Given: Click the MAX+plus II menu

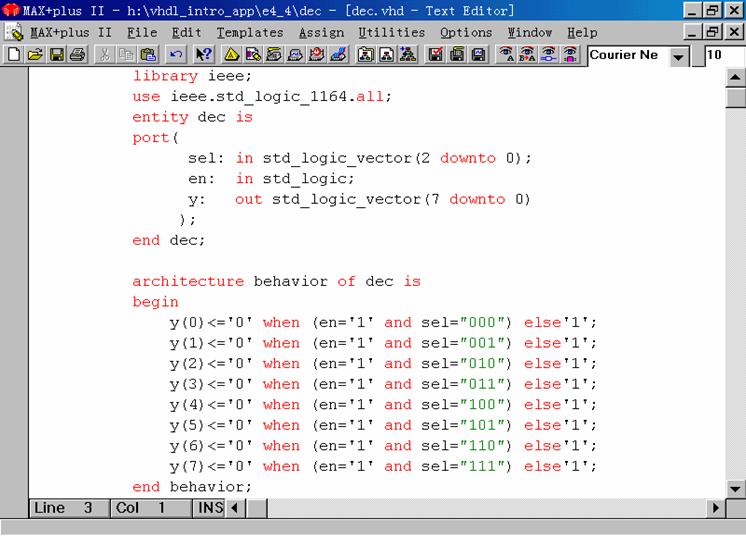Looking at the screenshot, I should point(70,32).
